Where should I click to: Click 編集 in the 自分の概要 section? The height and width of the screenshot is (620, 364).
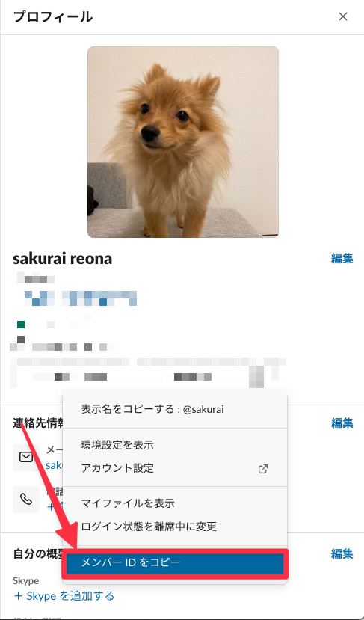342,553
